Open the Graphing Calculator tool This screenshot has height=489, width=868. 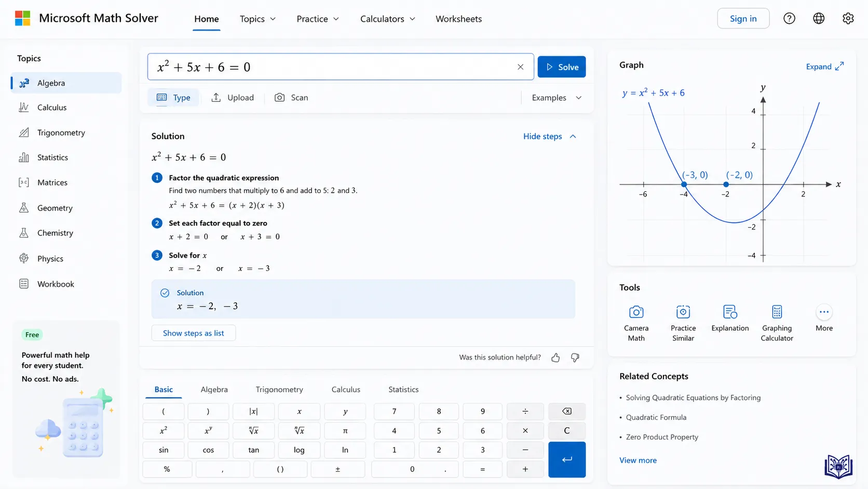(x=777, y=323)
